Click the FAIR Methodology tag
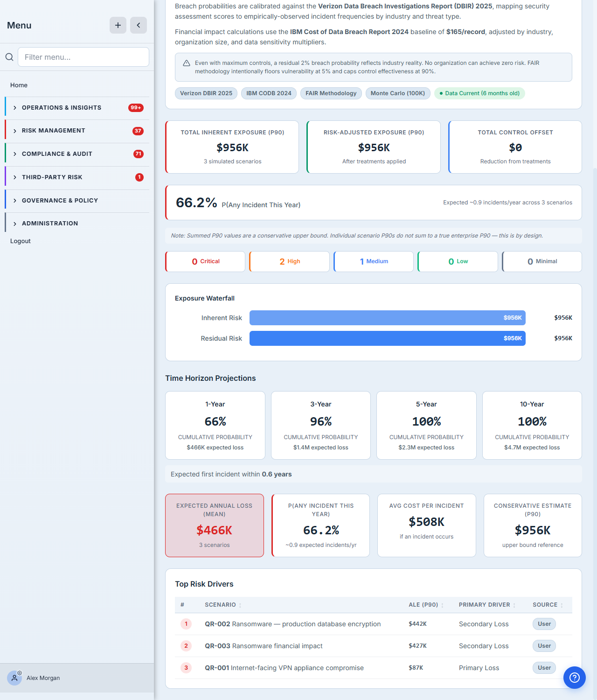 tap(331, 93)
